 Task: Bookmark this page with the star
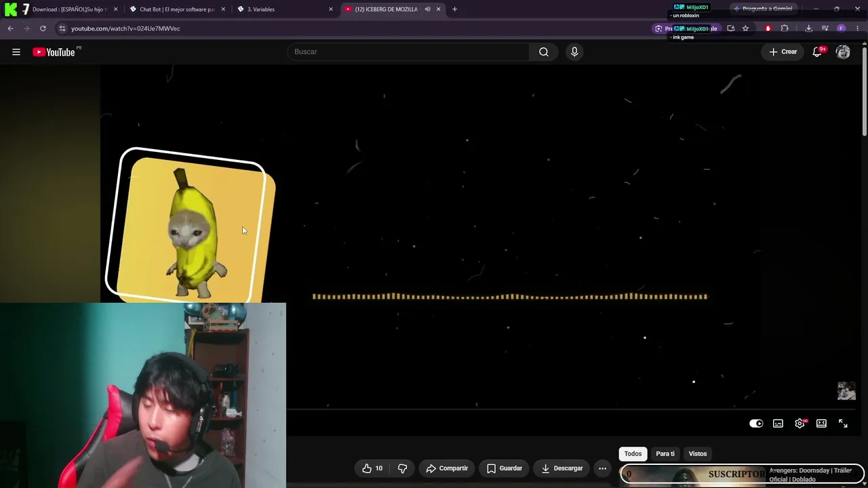[x=745, y=28]
